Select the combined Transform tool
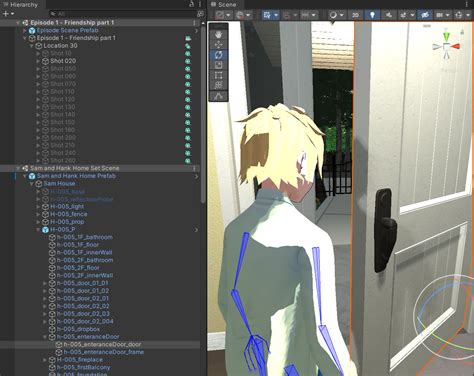This screenshot has width=474, height=376. (x=218, y=85)
